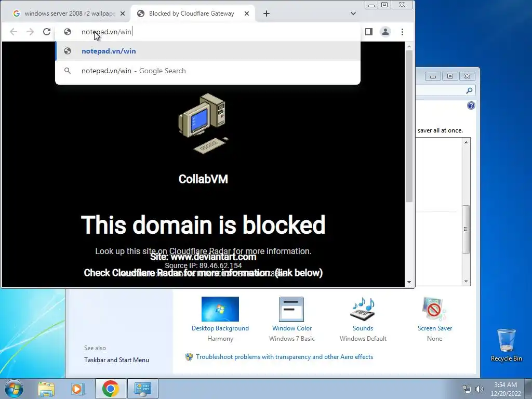The height and width of the screenshot is (399, 532).
Task: Click the 'CollabVM' heading text
Action: tap(203, 179)
